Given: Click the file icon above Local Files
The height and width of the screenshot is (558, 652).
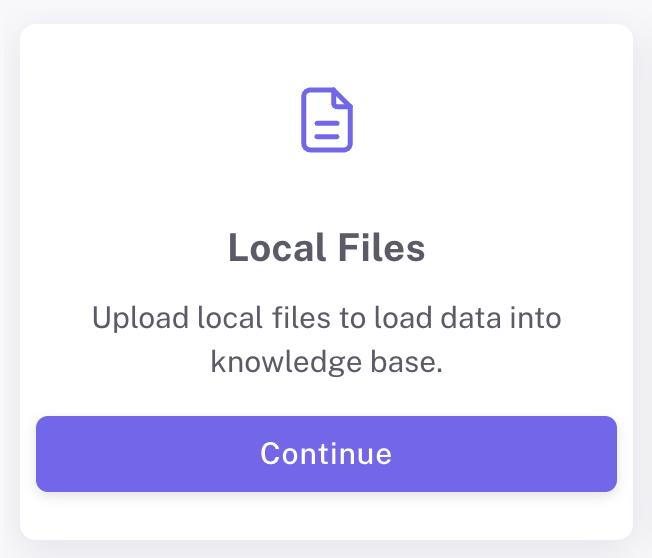Looking at the screenshot, I should tap(327, 120).
